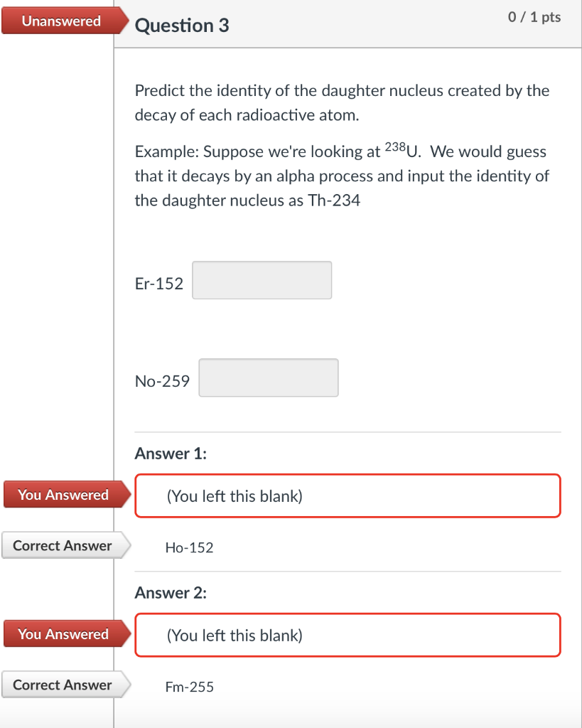The width and height of the screenshot is (582, 728).
Task: Click the Question 3 heading
Action: (182, 25)
